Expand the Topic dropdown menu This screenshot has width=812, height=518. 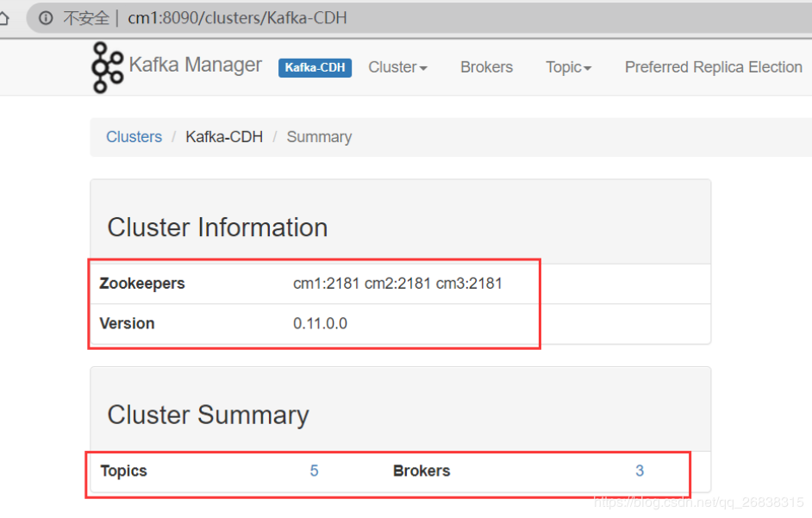[x=569, y=67]
